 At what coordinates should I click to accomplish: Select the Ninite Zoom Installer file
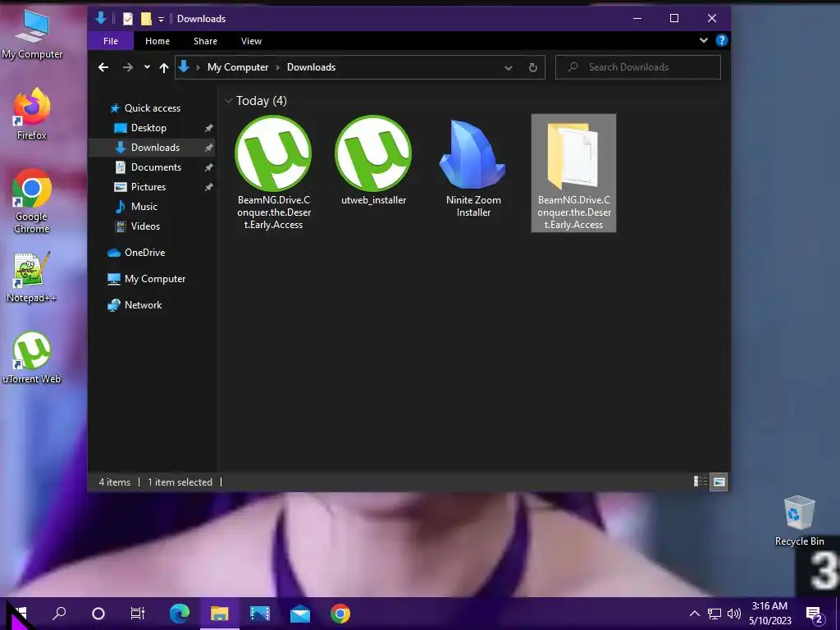[x=473, y=167]
